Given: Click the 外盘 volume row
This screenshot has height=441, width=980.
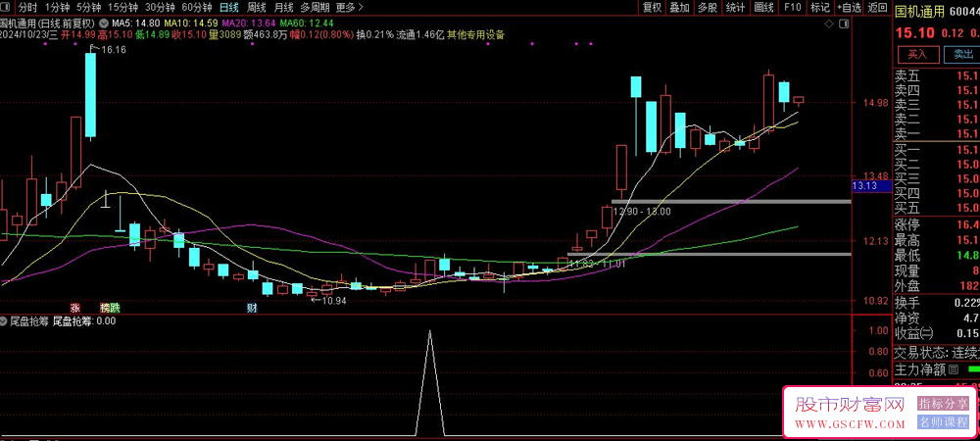Looking at the screenshot, I should point(937,285).
